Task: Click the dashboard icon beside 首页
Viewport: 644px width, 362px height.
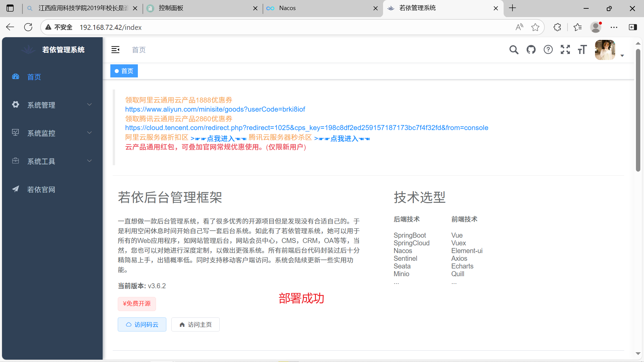Action: click(16, 76)
